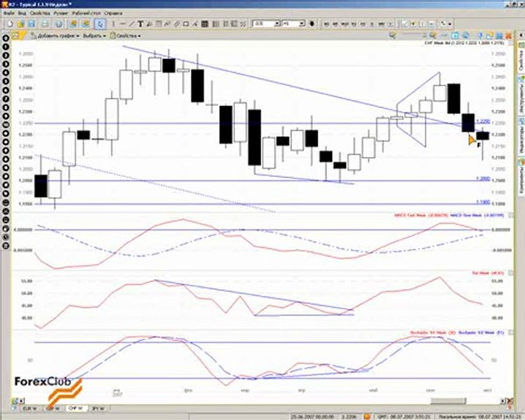525x420 pixels.
Task: Select the diagonal trend line tool
Action: click(132, 24)
